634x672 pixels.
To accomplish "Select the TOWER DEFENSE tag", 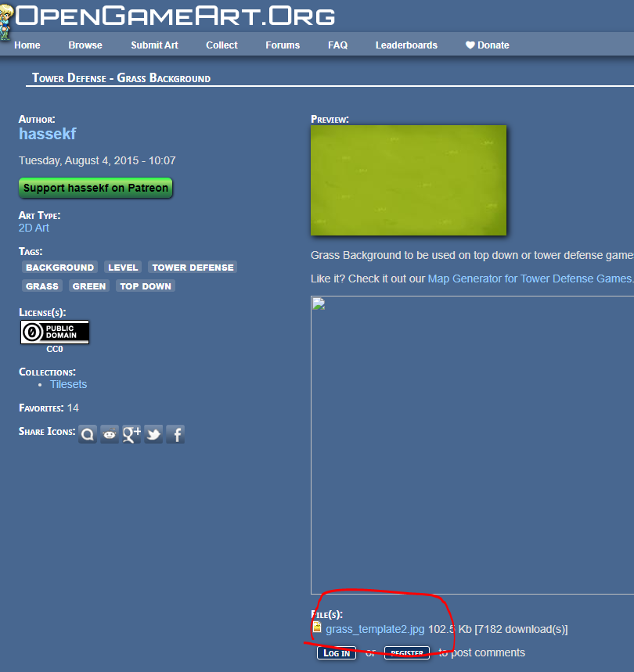I will 193,268.
